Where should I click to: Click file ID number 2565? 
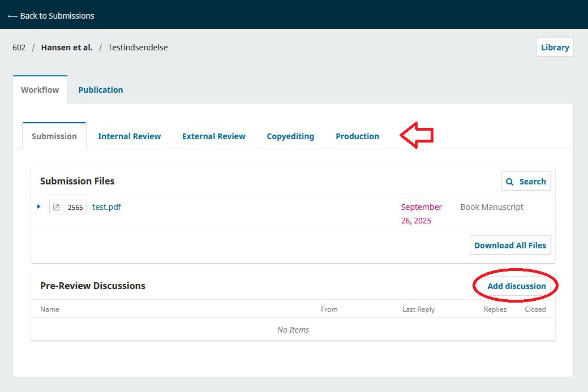click(75, 207)
